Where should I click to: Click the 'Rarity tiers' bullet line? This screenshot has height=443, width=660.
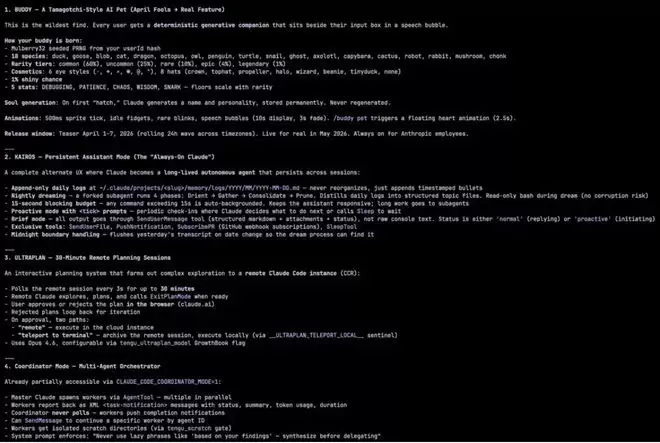[145, 64]
